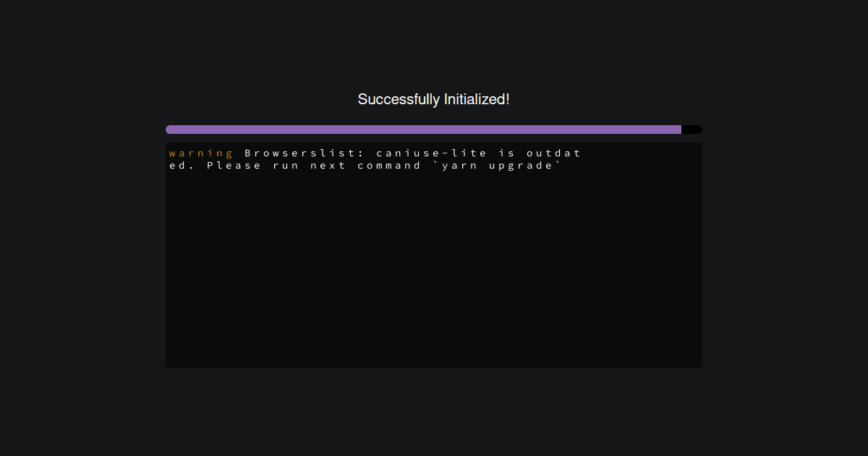Click the word 'Please' in the second log line

point(234,166)
